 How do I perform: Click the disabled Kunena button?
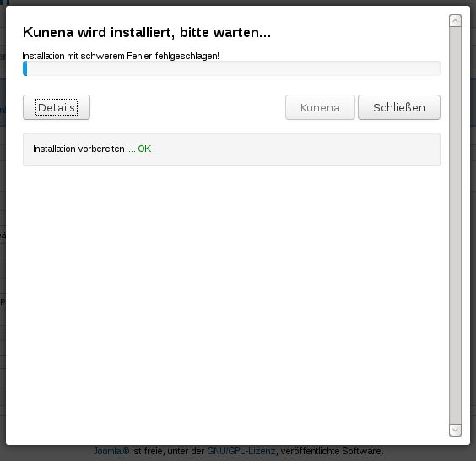click(x=320, y=107)
